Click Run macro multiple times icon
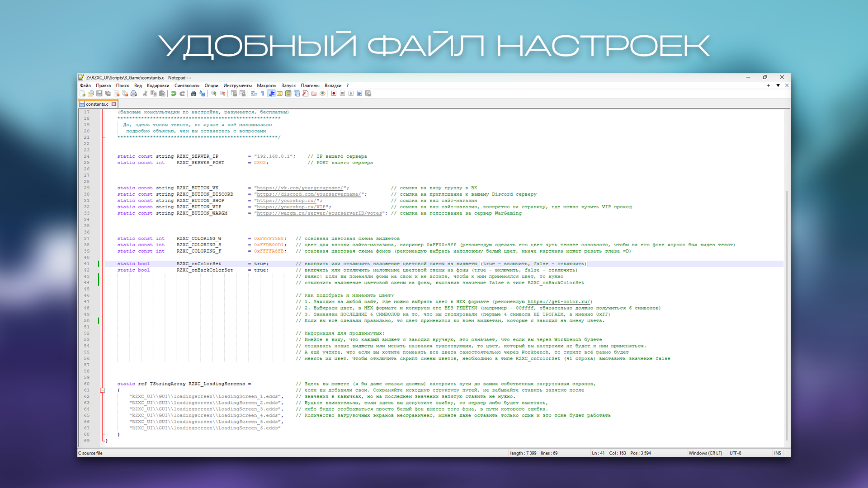 point(359,94)
